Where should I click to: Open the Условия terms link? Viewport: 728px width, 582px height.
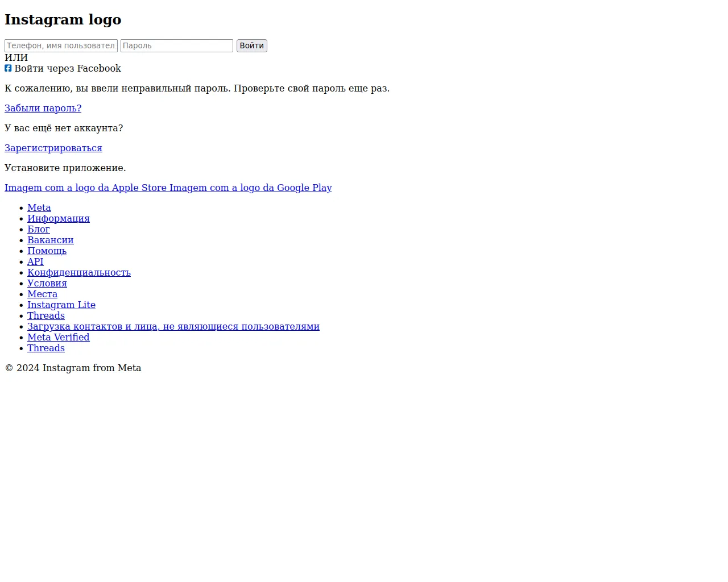point(47,283)
